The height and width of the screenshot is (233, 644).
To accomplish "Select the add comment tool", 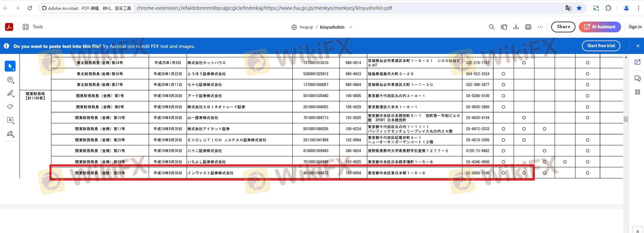I will click(10, 80).
